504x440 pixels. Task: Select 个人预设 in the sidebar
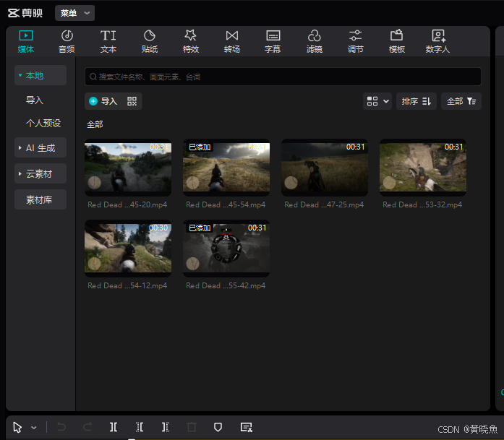point(43,124)
